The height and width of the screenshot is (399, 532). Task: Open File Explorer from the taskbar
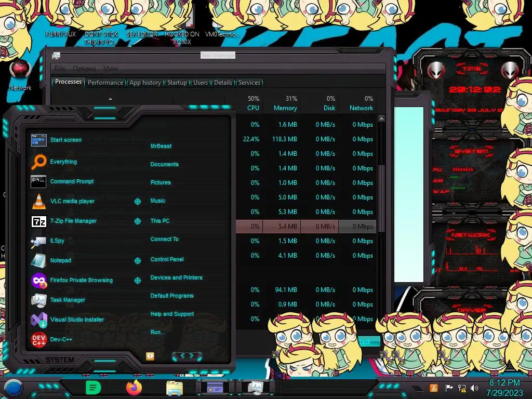tap(175, 388)
